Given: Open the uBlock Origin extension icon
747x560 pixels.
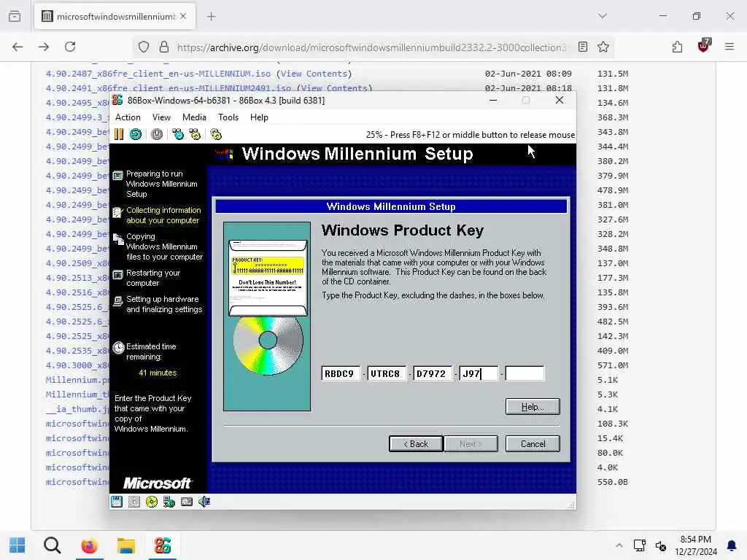Looking at the screenshot, I should 703,46.
